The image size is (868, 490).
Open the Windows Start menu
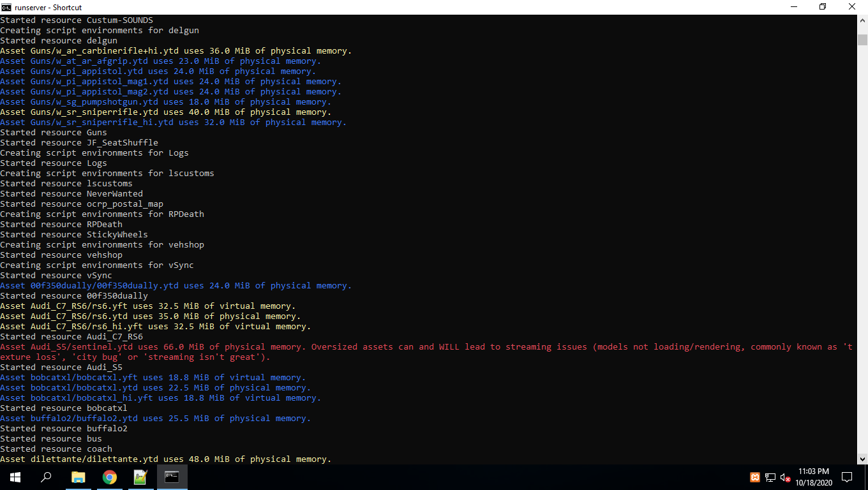pyautogui.click(x=15, y=477)
